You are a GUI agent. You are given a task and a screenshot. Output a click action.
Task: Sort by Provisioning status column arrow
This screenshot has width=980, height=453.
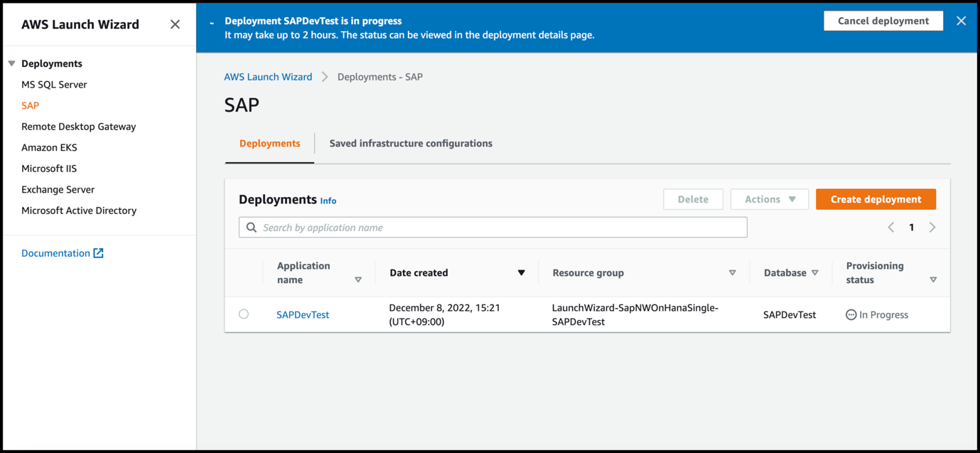[933, 279]
